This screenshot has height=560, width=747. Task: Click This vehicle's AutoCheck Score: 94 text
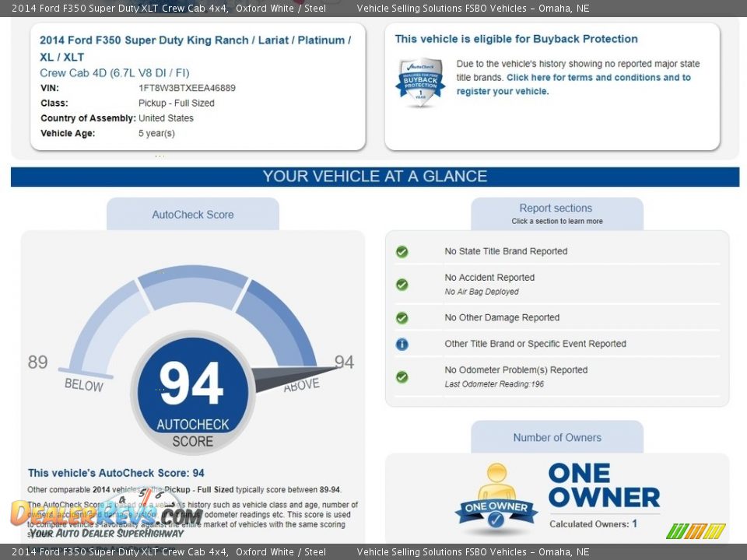pos(116,473)
